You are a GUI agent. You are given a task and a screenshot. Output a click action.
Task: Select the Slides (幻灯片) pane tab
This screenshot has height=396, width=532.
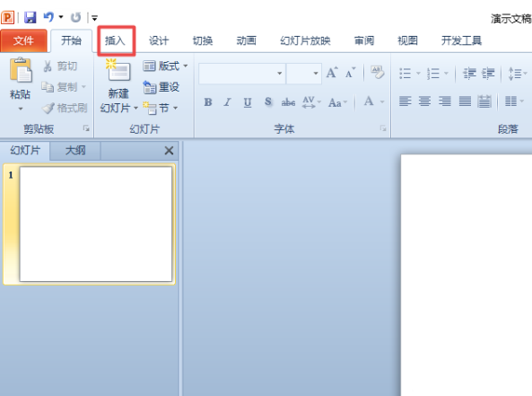pyautogui.click(x=25, y=151)
